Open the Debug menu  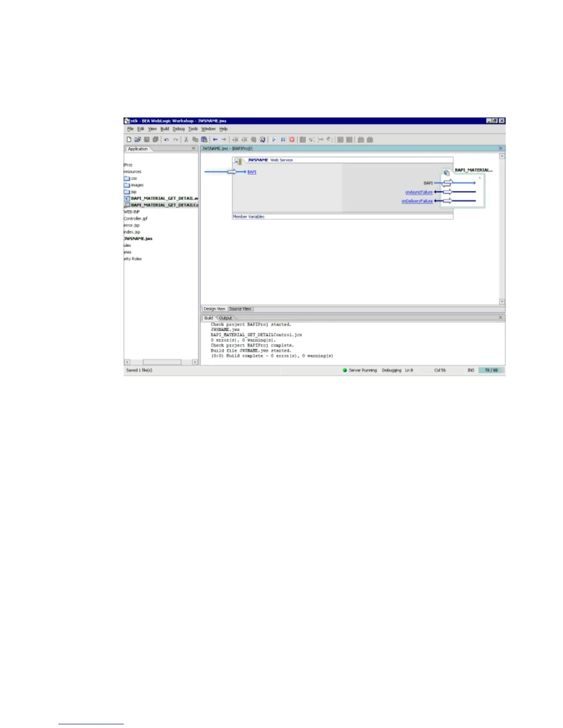click(x=178, y=129)
